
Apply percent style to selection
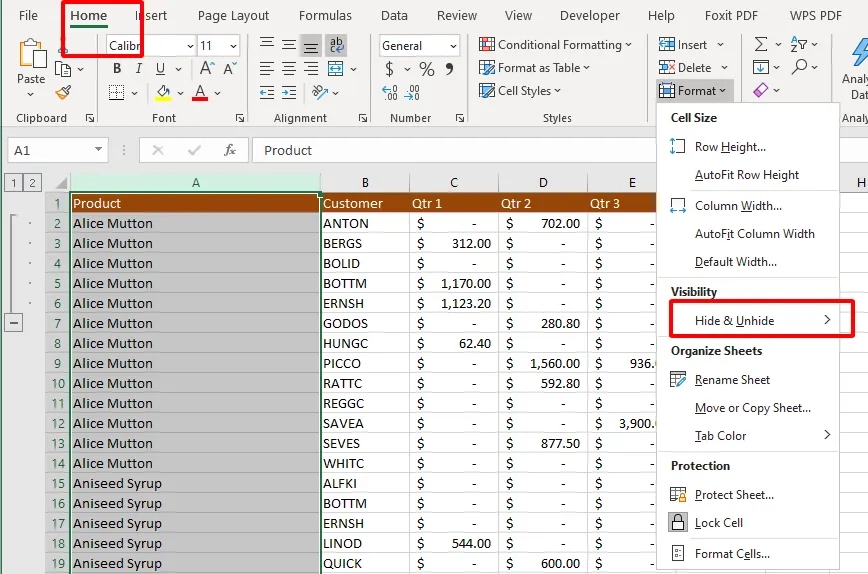pyautogui.click(x=427, y=69)
